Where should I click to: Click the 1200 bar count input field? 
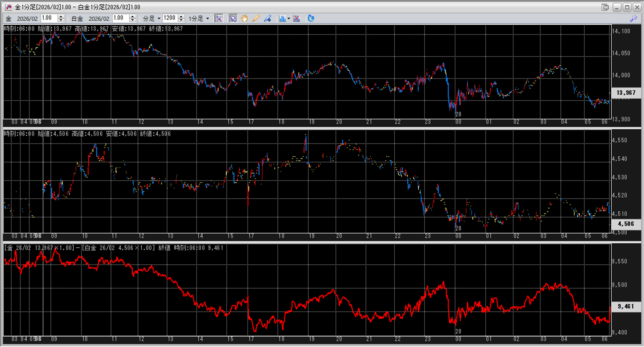click(170, 18)
